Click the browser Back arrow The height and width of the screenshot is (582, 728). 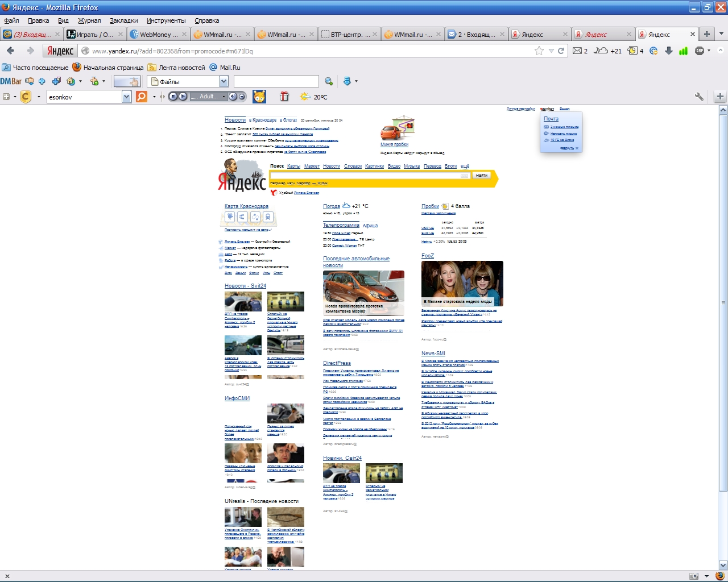pyautogui.click(x=10, y=51)
